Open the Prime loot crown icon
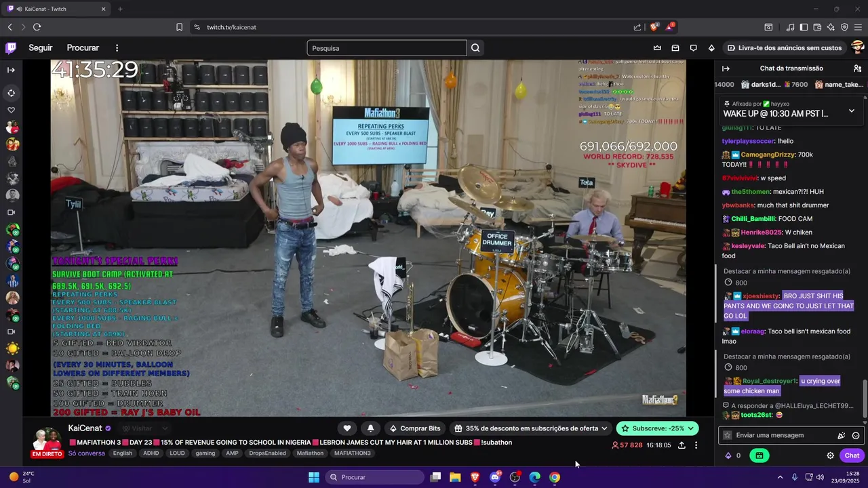 pos(657,48)
